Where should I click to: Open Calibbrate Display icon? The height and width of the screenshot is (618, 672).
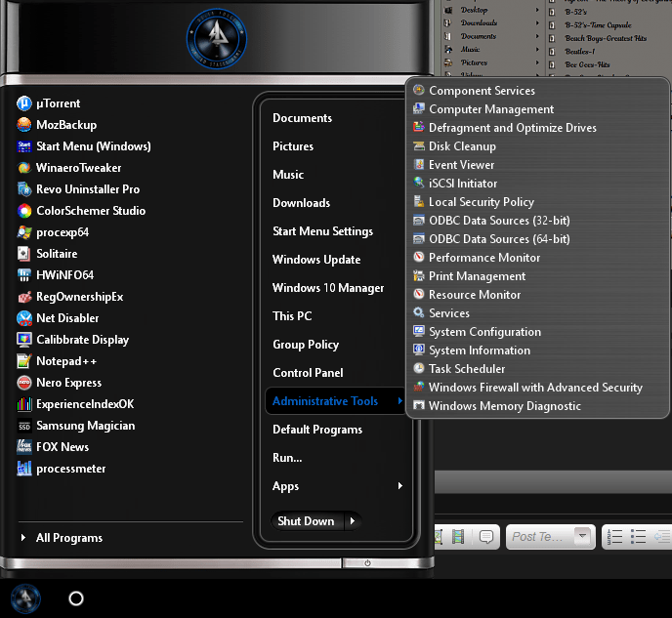pyautogui.click(x=24, y=340)
